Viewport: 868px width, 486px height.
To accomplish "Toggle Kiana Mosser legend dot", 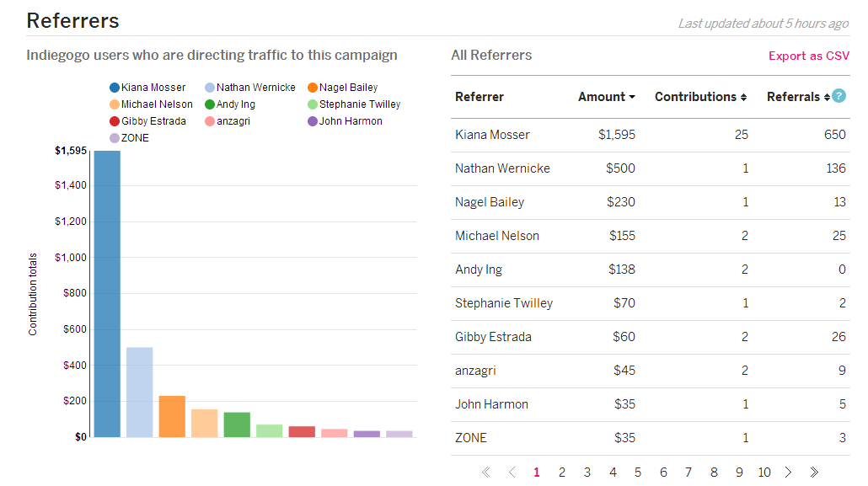I will [115, 88].
